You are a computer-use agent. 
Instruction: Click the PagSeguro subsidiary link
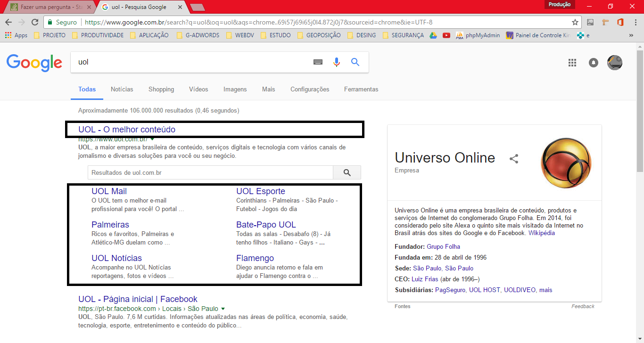(450, 290)
